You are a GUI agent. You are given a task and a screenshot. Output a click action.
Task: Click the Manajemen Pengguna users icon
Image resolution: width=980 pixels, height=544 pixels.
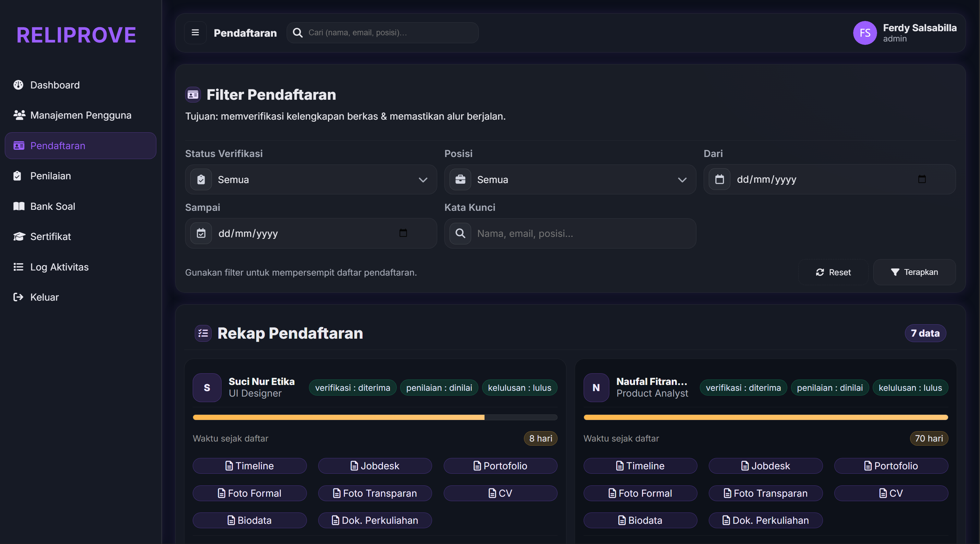point(19,115)
